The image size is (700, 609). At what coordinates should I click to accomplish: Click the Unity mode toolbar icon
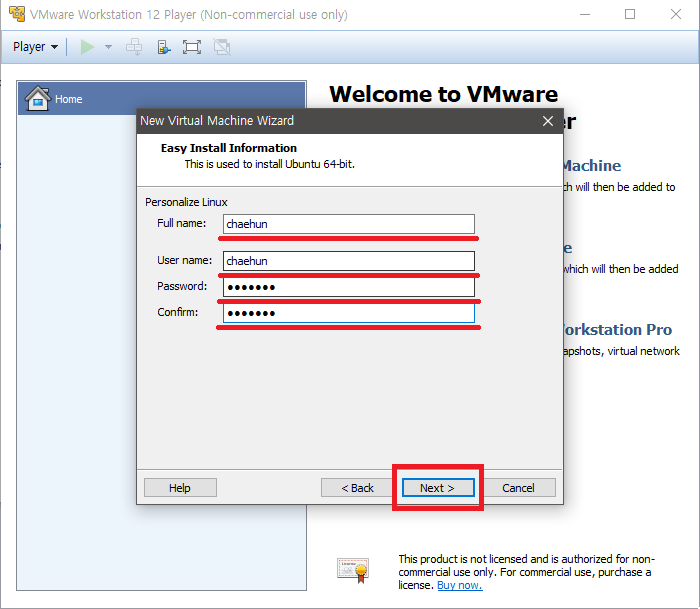pos(222,47)
